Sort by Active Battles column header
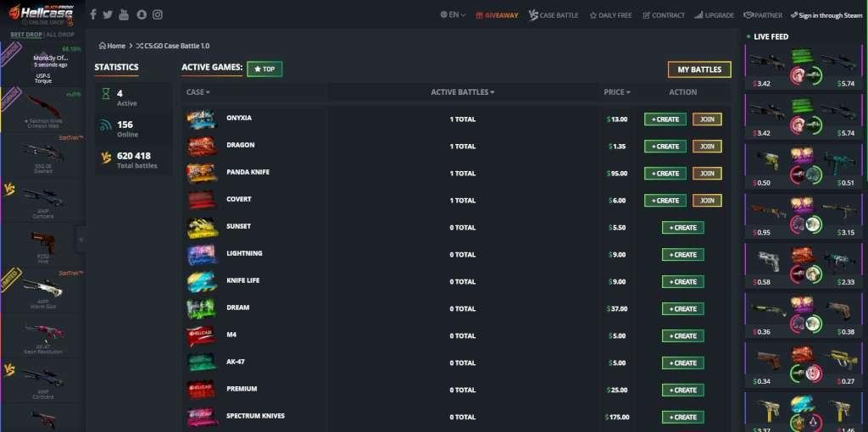 [x=462, y=92]
